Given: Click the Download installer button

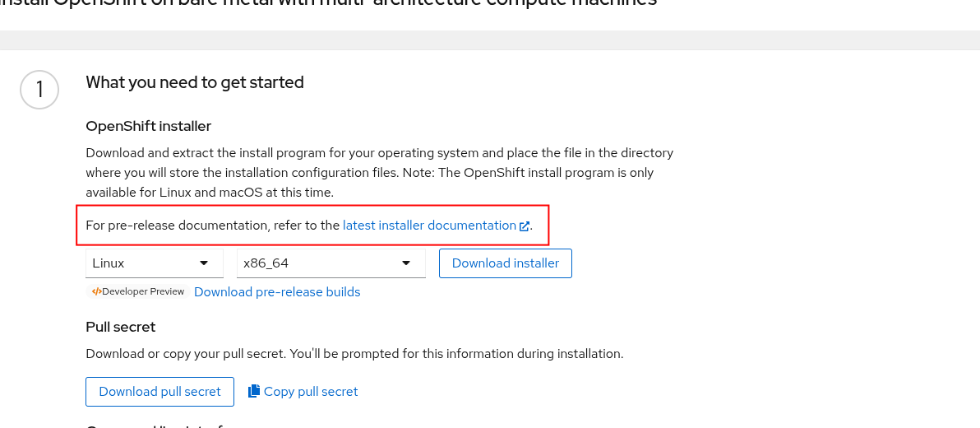Looking at the screenshot, I should coord(506,263).
